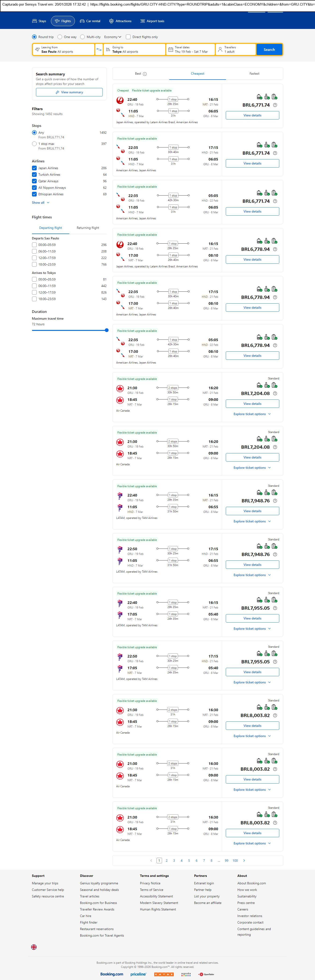Click the price info icon beside BRL7,204.08

(x=275, y=393)
